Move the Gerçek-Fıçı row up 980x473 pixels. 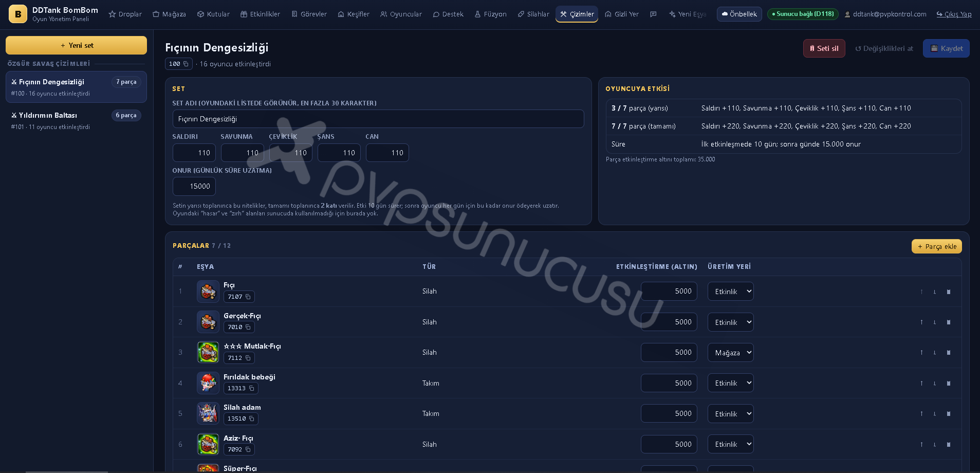(921, 322)
